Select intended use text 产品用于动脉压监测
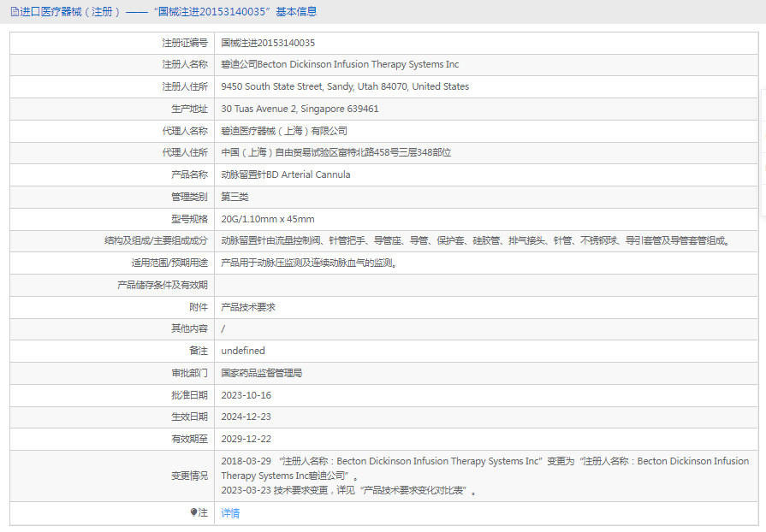766x532 pixels. [309, 263]
